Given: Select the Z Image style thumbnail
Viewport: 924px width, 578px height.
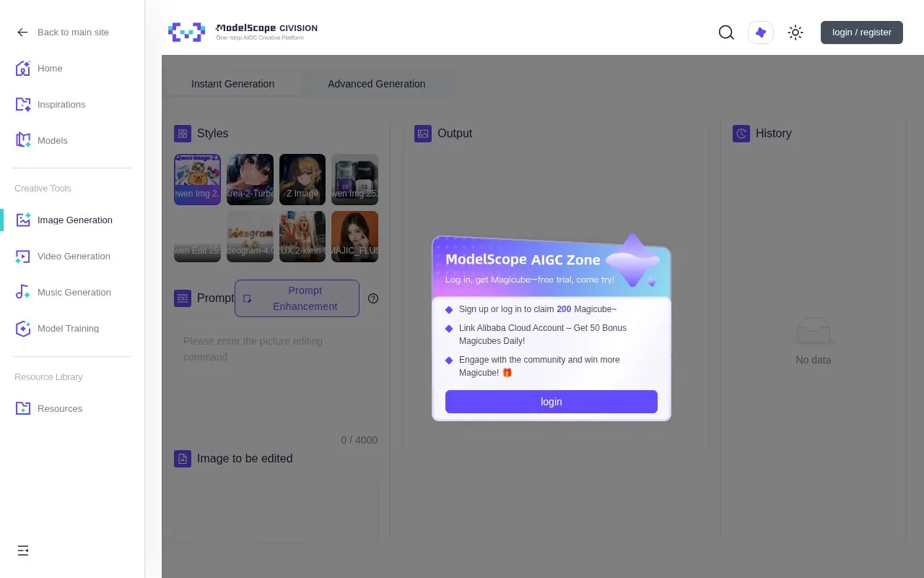Looking at the screenshot, I should coord(302,179).
